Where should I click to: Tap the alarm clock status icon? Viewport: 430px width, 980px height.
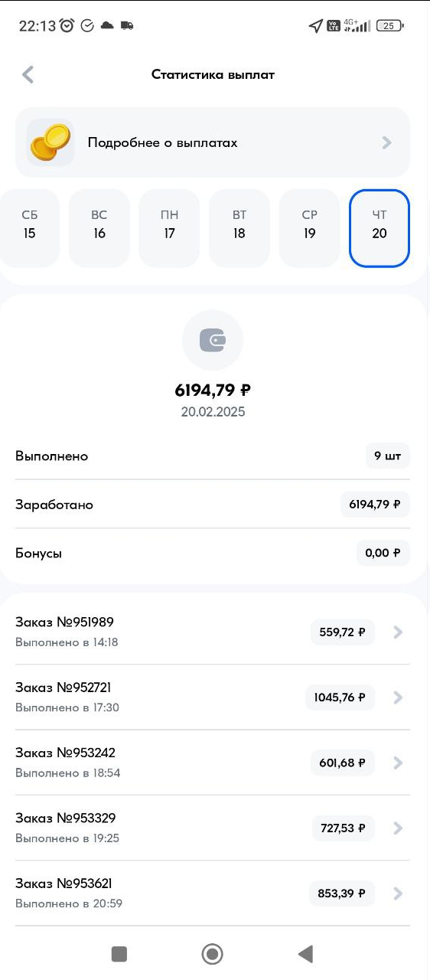[67, 25]
